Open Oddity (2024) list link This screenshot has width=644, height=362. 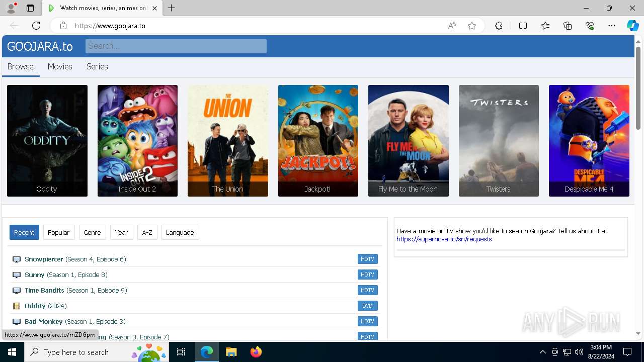(46, 306)
